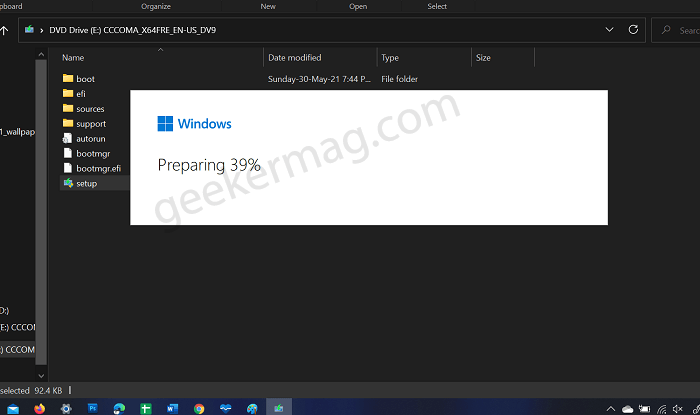700x415 pixels.
Task: Sort files by Name column
Action: point(73,58)
